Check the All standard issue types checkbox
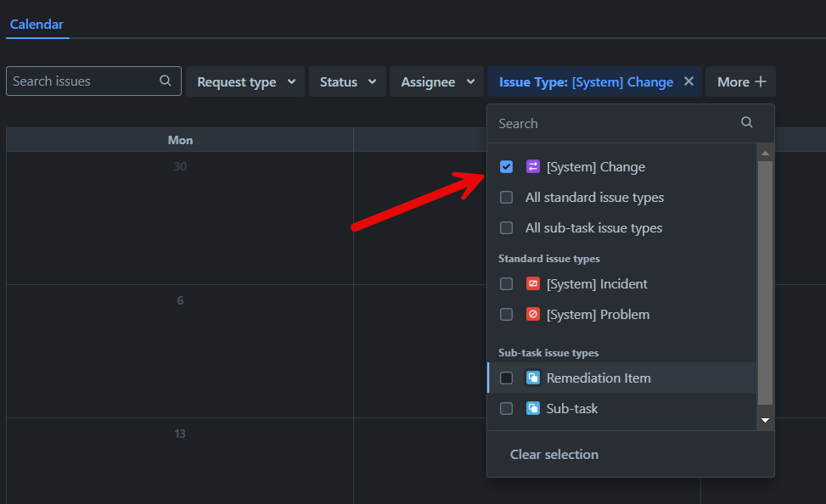This screenshot has width=826, height=504. 506,197
